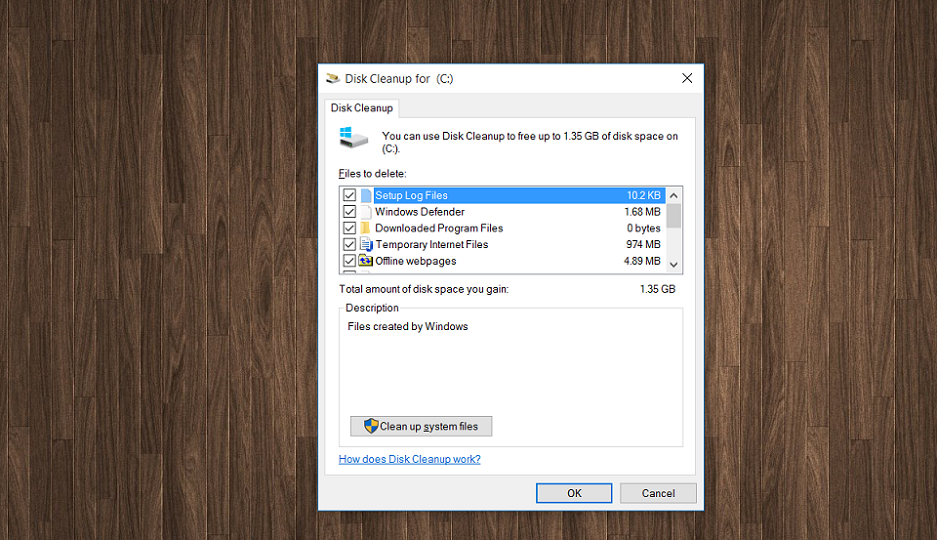Uncheck the Offline webpages checkbox

350,261
